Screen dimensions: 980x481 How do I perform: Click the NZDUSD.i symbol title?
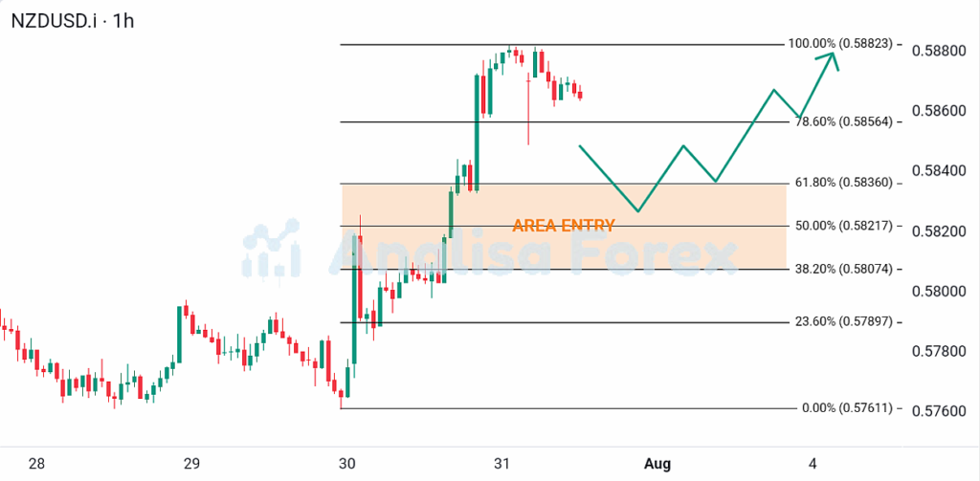point(53,21)
